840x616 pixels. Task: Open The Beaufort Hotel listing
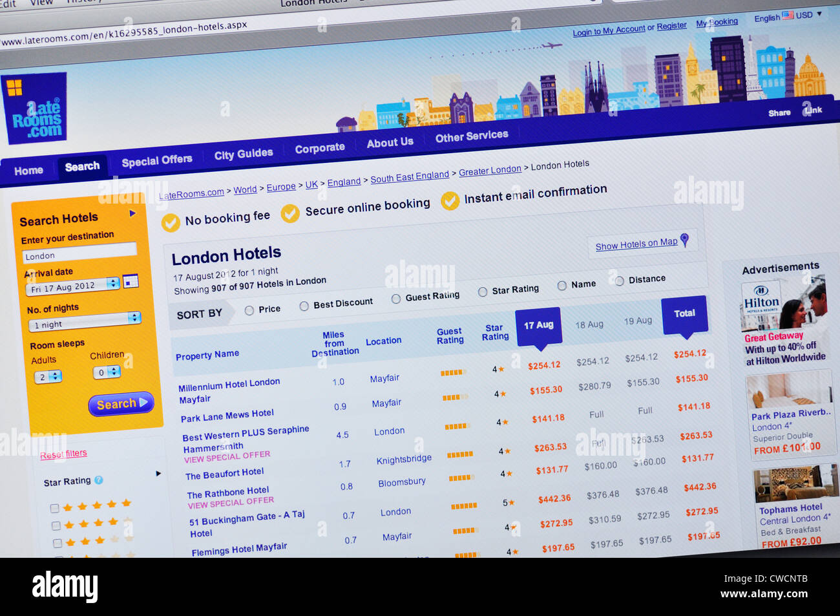click(224, 473)
